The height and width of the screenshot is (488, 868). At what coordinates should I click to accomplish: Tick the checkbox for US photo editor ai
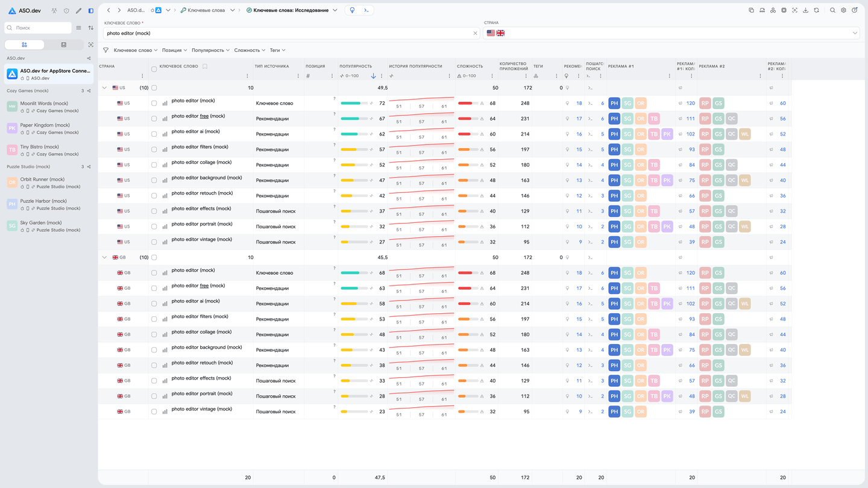[x=154, y=134]
